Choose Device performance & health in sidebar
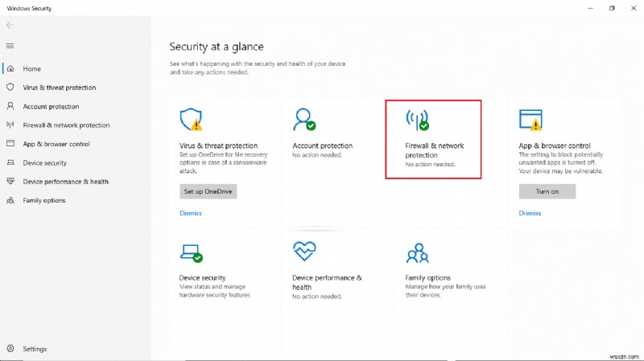The height and width of the screenshot is (361, 644). [65, 182]
